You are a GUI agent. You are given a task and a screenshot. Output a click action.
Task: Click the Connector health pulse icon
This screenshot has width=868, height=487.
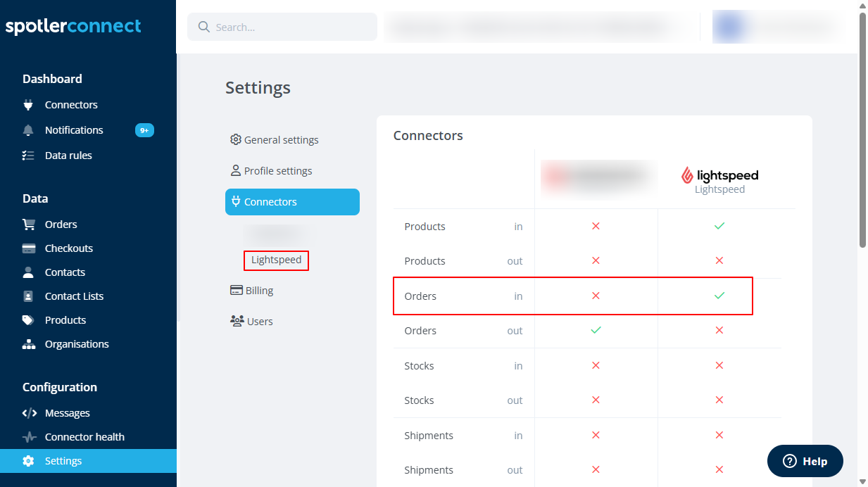coord(29,437)
